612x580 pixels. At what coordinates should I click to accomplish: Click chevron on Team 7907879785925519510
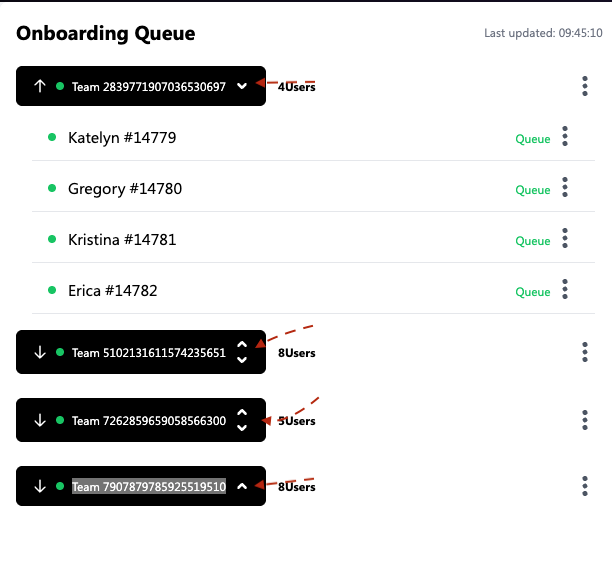pyautogui.click(x=241, y=486)
